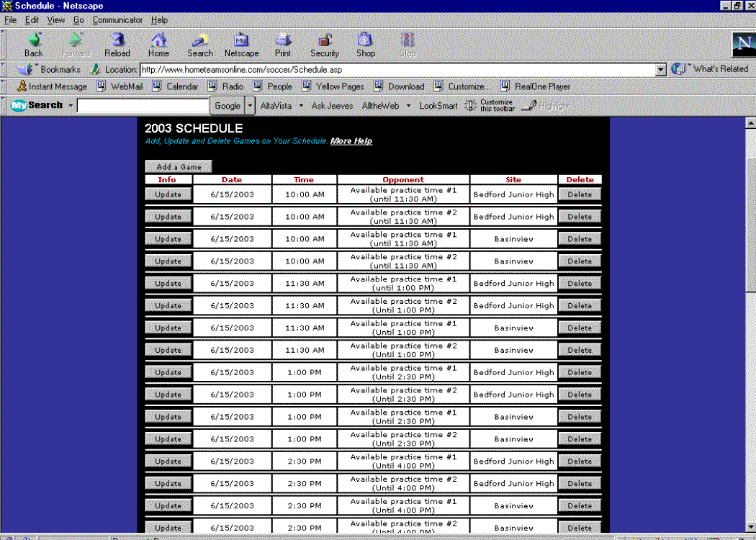Open the Communicator menu
This screenshot has width=756, height=540.
pos(117,20)
